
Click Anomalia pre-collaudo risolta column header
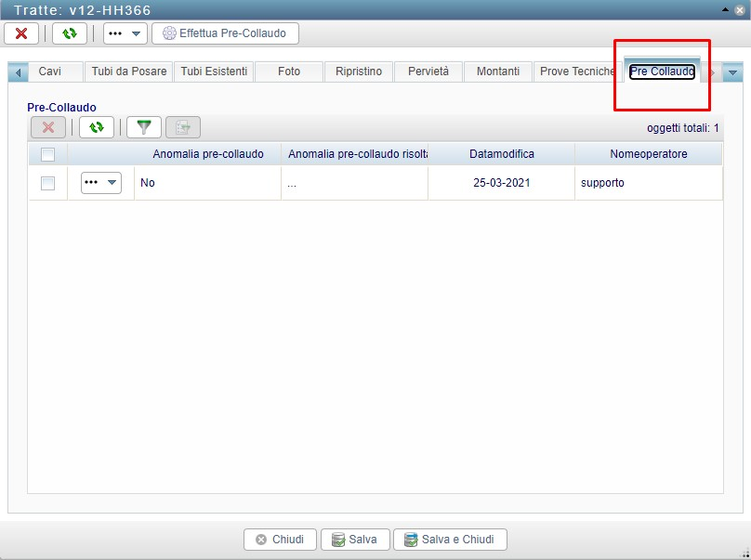(x=355, y=154)
